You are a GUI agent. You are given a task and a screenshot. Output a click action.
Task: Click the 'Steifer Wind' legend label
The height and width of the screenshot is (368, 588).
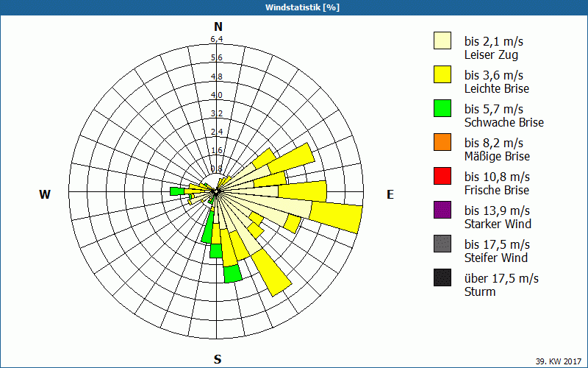point(495,258)
